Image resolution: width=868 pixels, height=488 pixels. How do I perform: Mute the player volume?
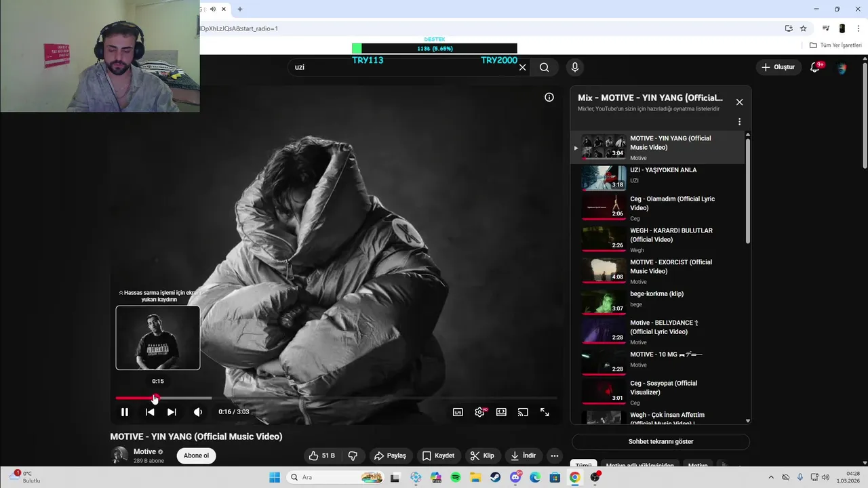tap(198, 412)
